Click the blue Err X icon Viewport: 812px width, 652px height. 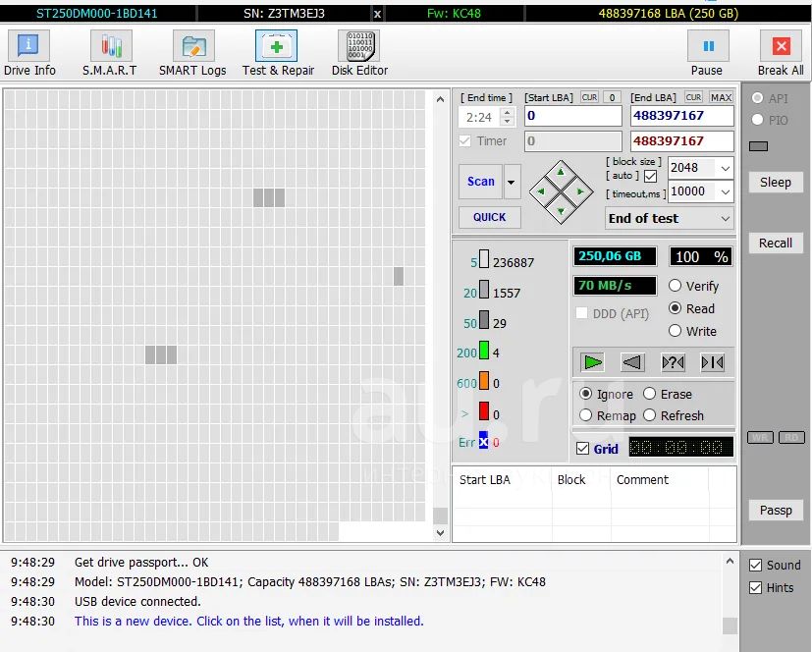tap(483, 441)
